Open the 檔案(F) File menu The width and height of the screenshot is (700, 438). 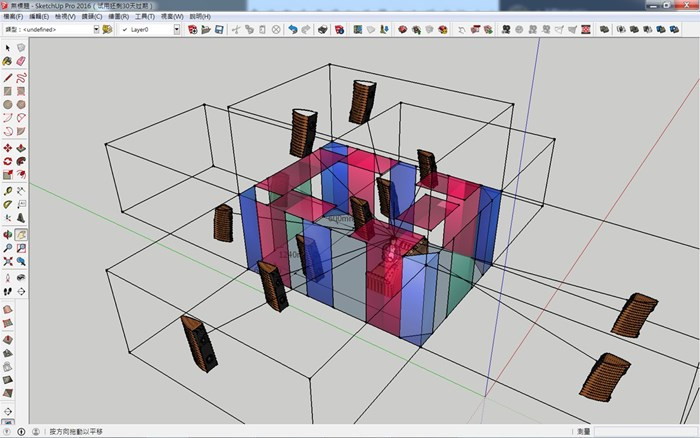[x=15, y=17]
